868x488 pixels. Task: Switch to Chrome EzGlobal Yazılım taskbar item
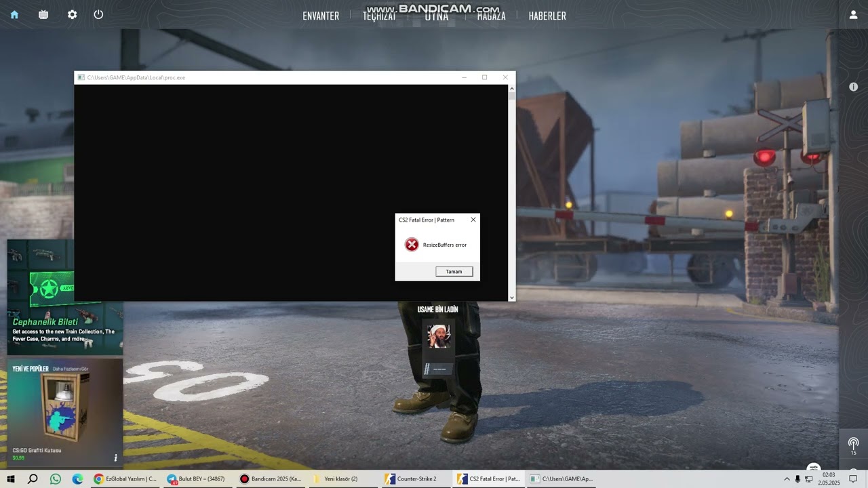tap(125, 479)
